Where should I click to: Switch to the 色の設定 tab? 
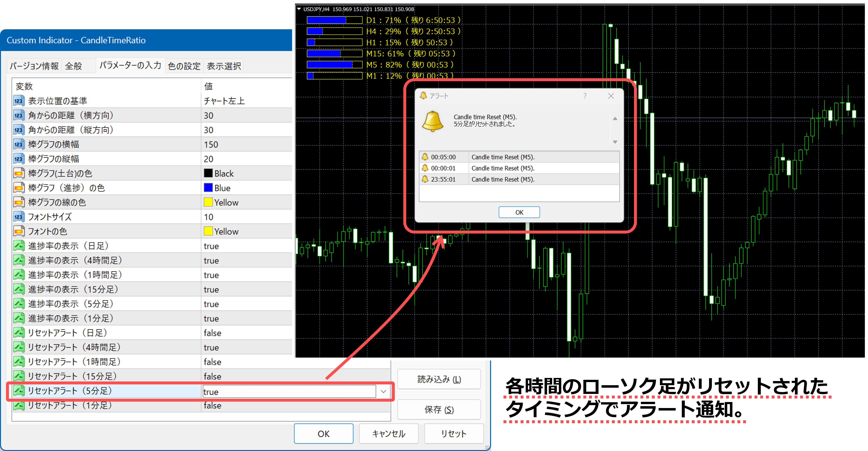[x=184, y=66]
